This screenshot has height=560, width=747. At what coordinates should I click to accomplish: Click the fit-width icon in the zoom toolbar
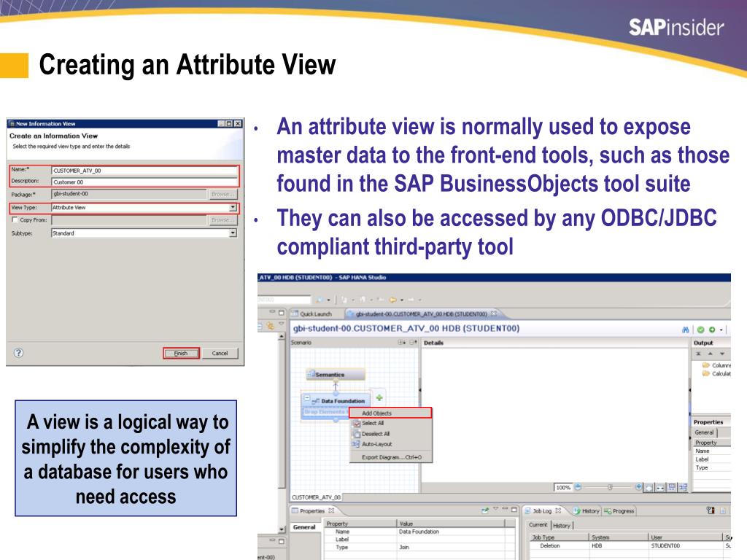point(660,488)
